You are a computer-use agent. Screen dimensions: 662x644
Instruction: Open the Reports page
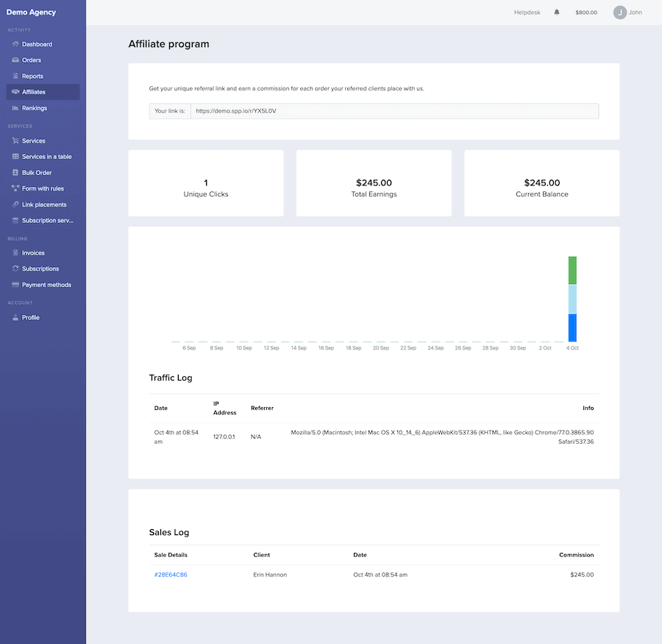tap(43, 76)
